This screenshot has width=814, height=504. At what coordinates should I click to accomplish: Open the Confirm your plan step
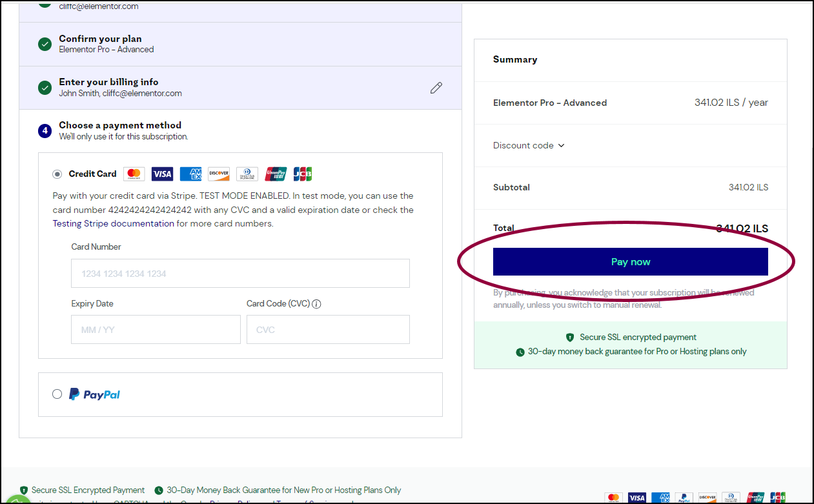pyautogui.click(x=240, y=44)
